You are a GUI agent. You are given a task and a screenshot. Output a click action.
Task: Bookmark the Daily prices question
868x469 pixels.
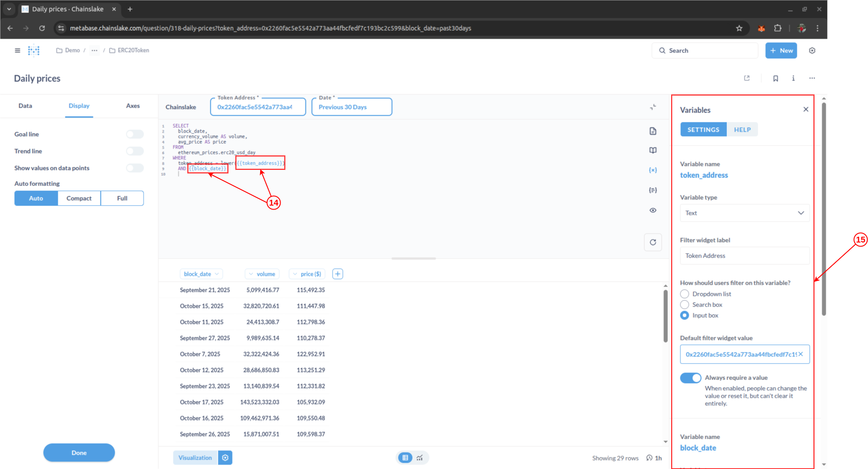click(x=775, y=78)
